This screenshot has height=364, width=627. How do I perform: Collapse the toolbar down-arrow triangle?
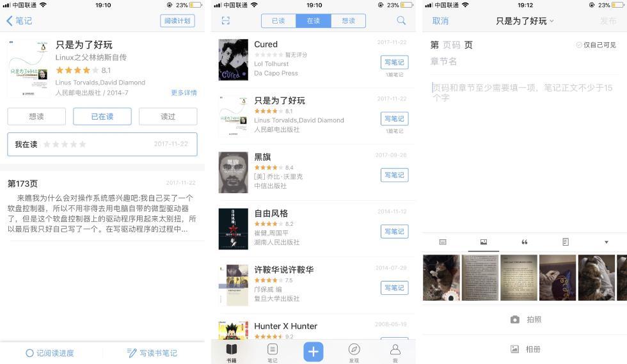point(607,242)
